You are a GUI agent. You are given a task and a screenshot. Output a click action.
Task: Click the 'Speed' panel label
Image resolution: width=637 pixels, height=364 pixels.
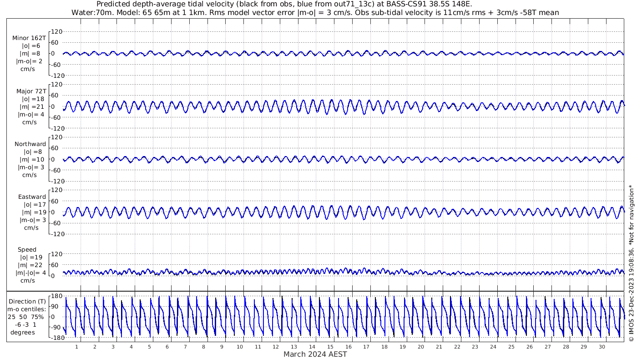(27, 250)
